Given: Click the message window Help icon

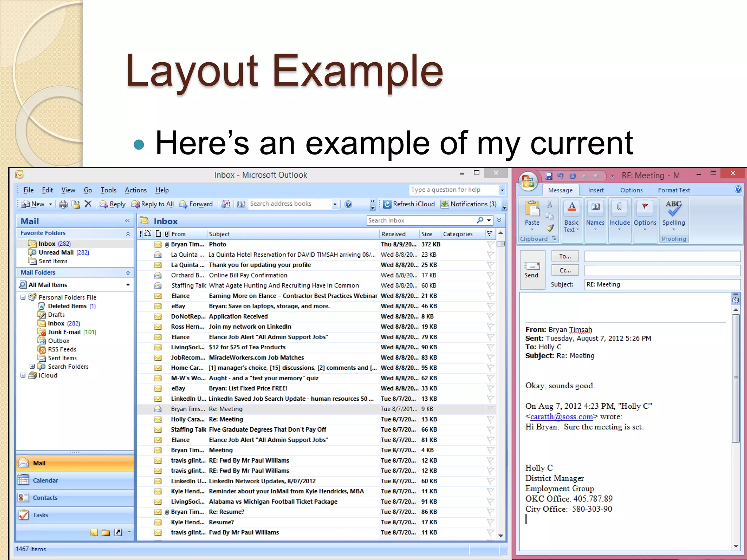Looking at the screenshot, I should point(738,189).
